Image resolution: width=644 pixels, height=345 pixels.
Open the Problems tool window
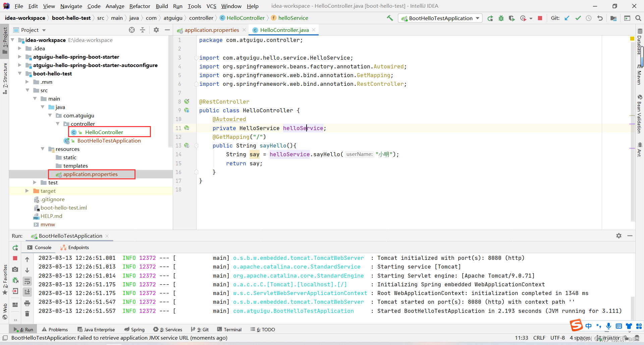(x=55, y=330)
